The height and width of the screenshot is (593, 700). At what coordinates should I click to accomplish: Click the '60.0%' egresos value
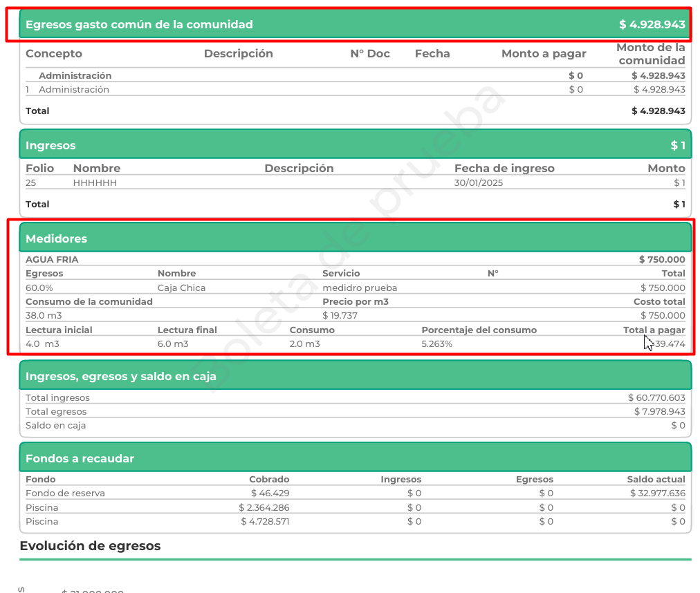(39, 288)
